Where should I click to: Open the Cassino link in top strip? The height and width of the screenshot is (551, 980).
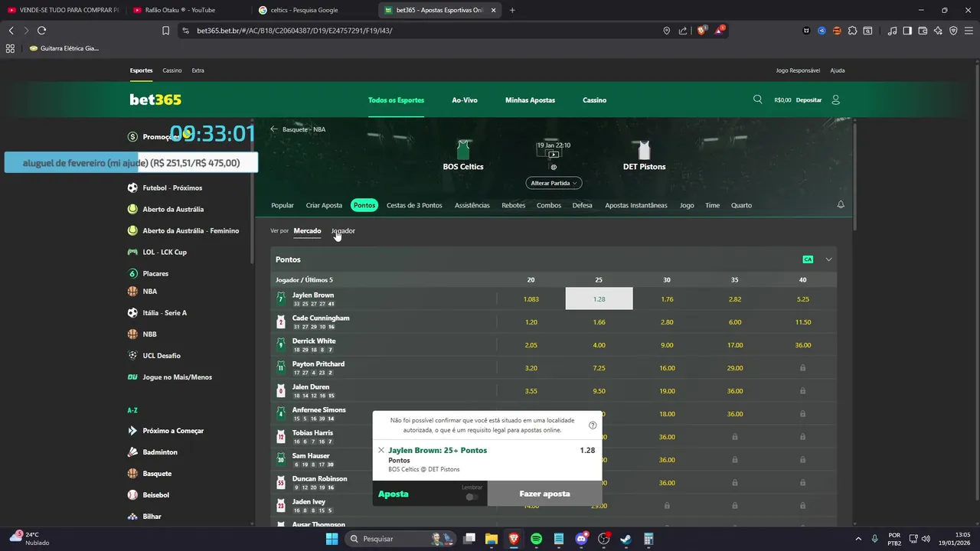pyautogui.click(x=172, y=70)
